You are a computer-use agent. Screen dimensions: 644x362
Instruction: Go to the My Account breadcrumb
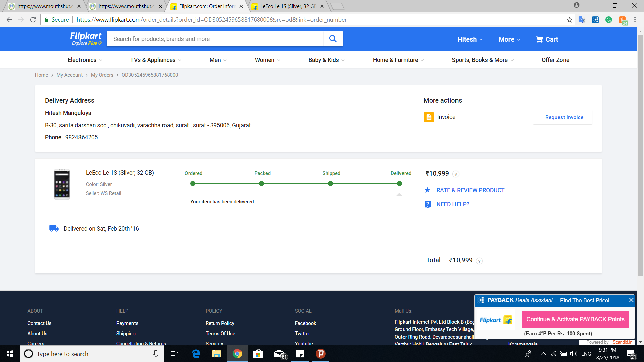[69, 75]
